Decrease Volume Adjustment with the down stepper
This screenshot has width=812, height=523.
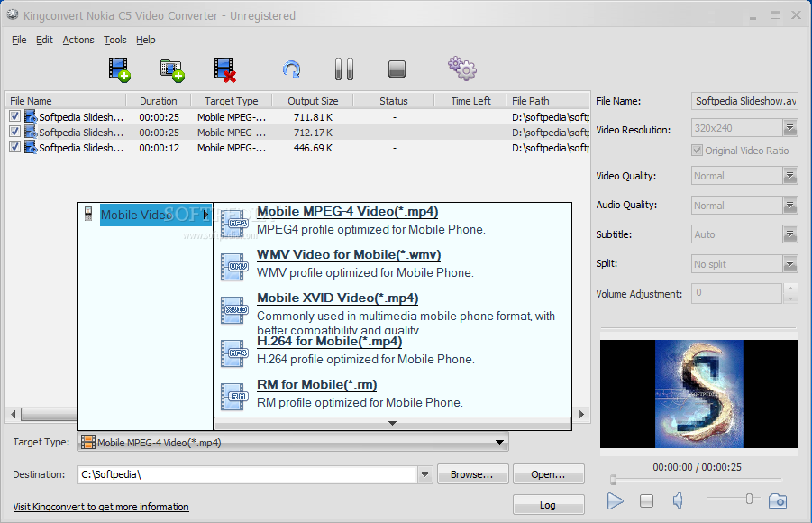pyautogui.click(x=790, y=298)
